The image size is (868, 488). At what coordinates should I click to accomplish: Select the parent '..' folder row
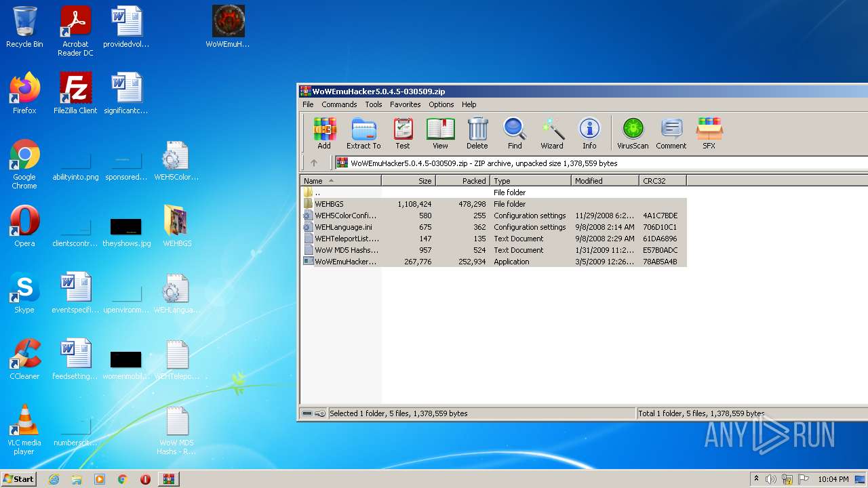coord(494,192)
